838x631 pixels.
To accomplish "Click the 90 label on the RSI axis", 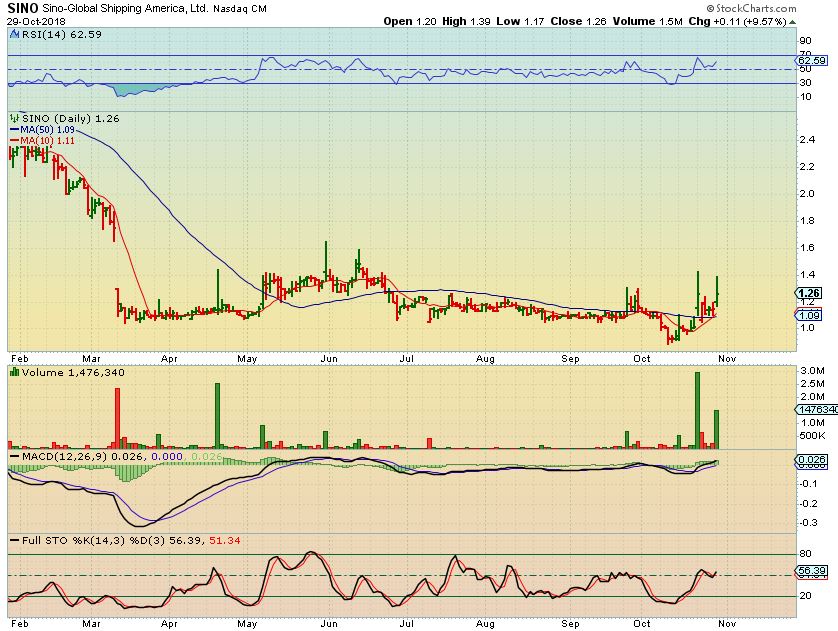I will point(805,41).
